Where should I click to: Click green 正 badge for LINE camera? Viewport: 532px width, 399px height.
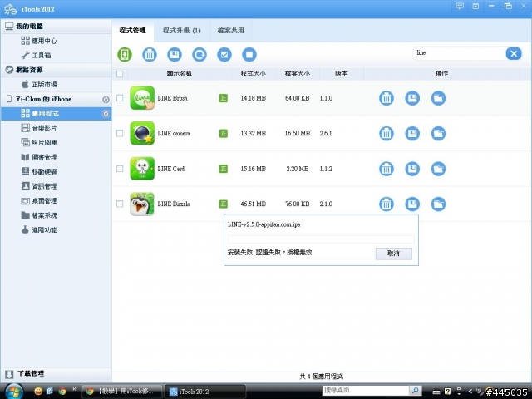coord(224,133)
